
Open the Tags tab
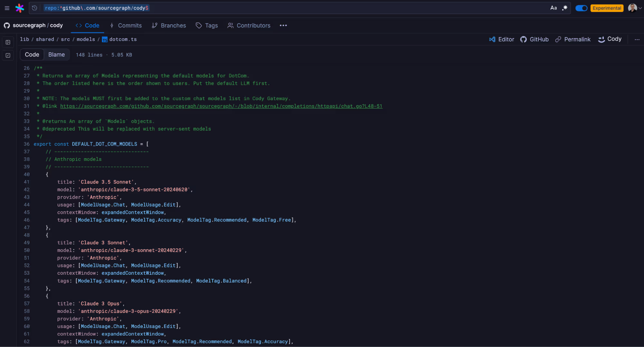click(207, 25)
